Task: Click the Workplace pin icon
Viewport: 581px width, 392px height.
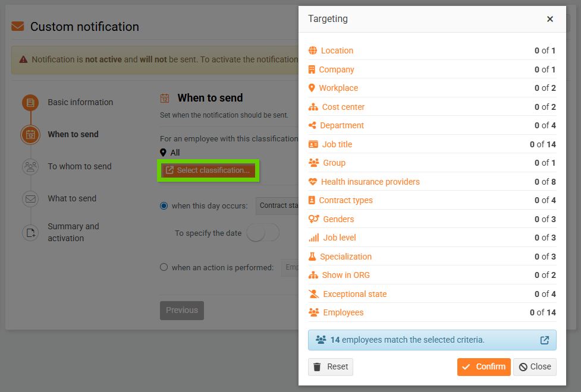Action: (312, 88)
